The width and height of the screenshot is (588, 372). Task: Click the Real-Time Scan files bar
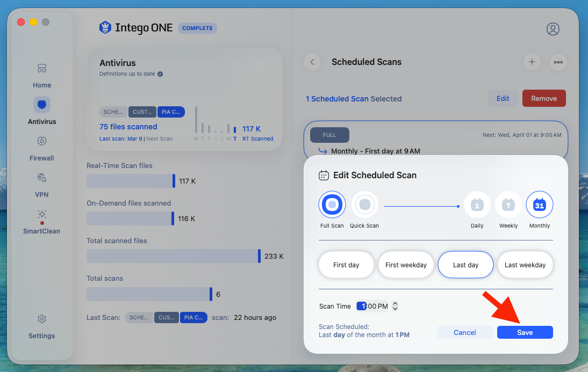131,181
